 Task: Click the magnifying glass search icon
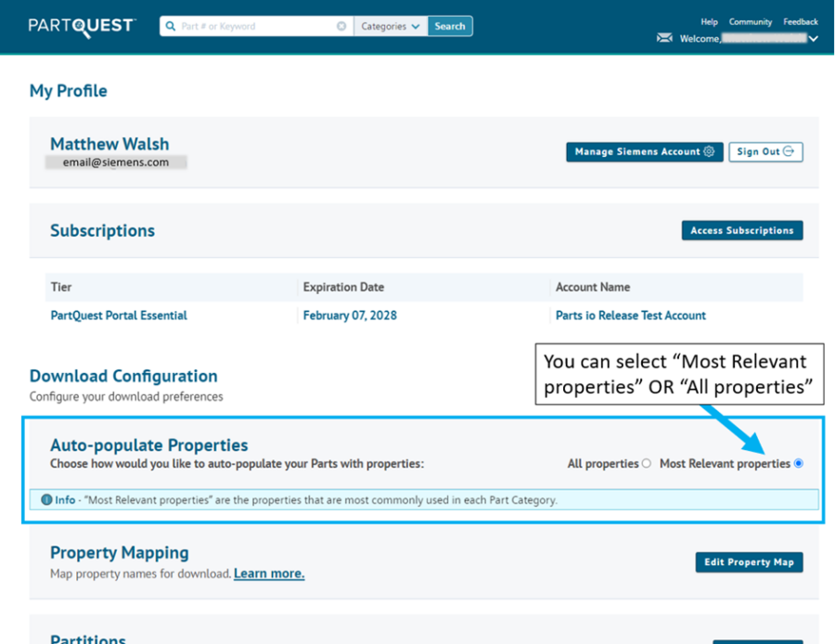point(171,25)
